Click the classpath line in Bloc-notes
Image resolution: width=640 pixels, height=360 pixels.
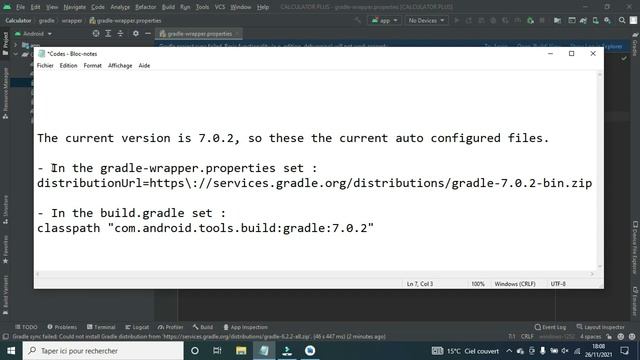click(x=205, y=228)
